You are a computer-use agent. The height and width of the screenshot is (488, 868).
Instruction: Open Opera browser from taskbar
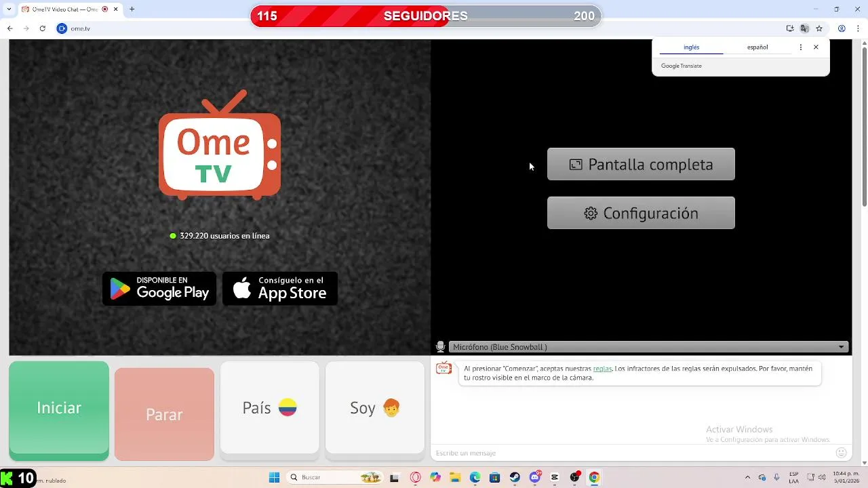[x=415, y=477]
